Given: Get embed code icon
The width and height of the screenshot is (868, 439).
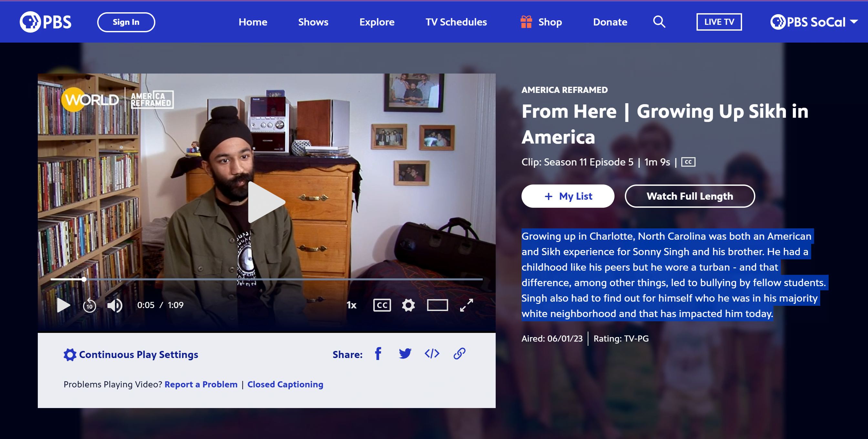Looking at the screenshot, I should tap(432, 354).
